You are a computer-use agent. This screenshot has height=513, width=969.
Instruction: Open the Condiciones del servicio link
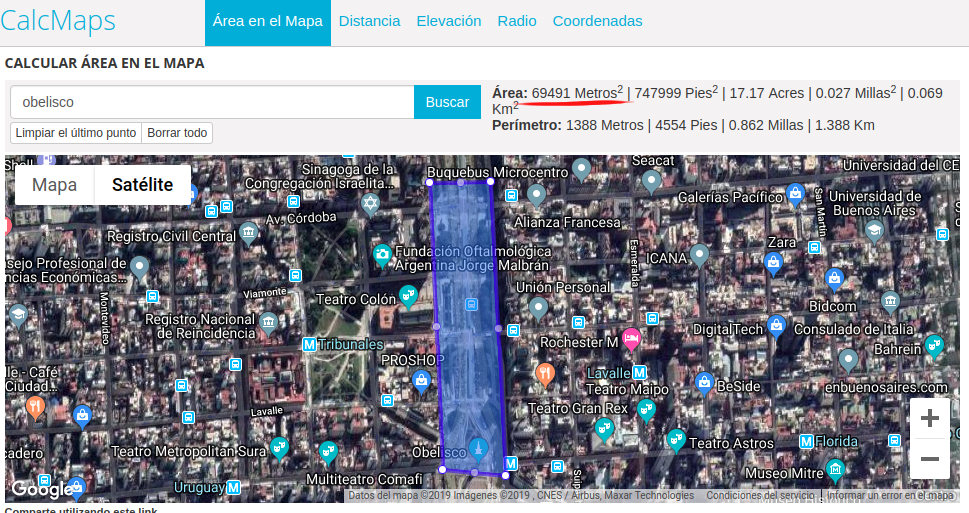coord(759,496)
